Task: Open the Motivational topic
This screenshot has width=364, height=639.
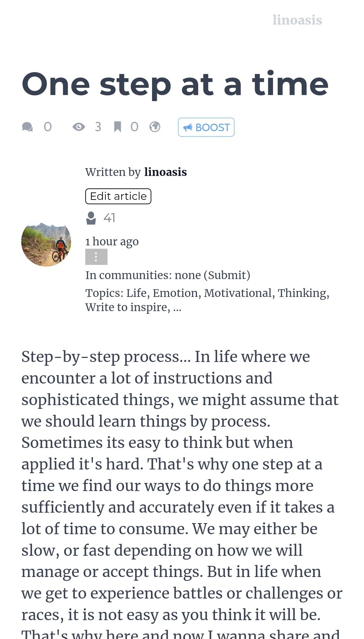Action: (238, 293)
